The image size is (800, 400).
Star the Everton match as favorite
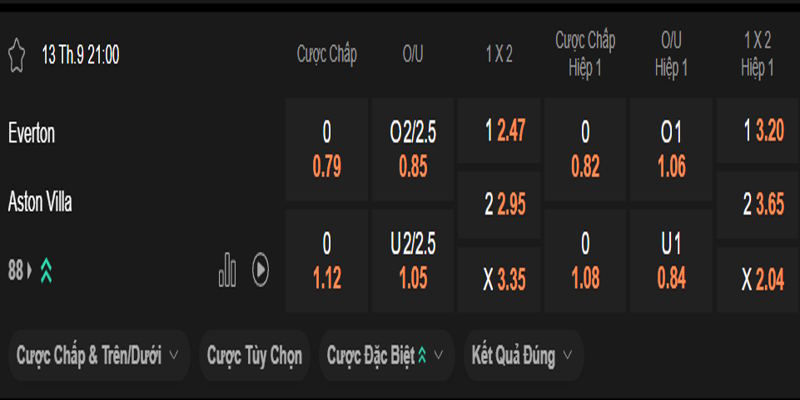pyautogui.click(x=16, y=55)
